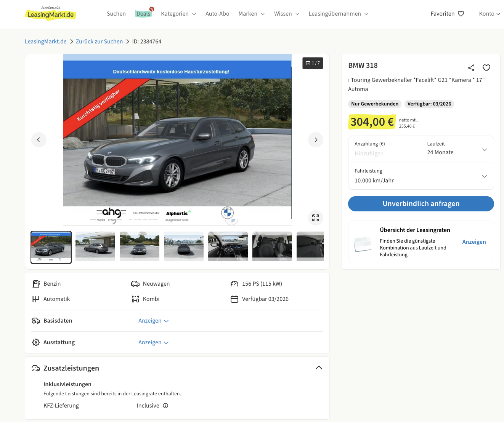Open the Deals menu item

point(143,14)
